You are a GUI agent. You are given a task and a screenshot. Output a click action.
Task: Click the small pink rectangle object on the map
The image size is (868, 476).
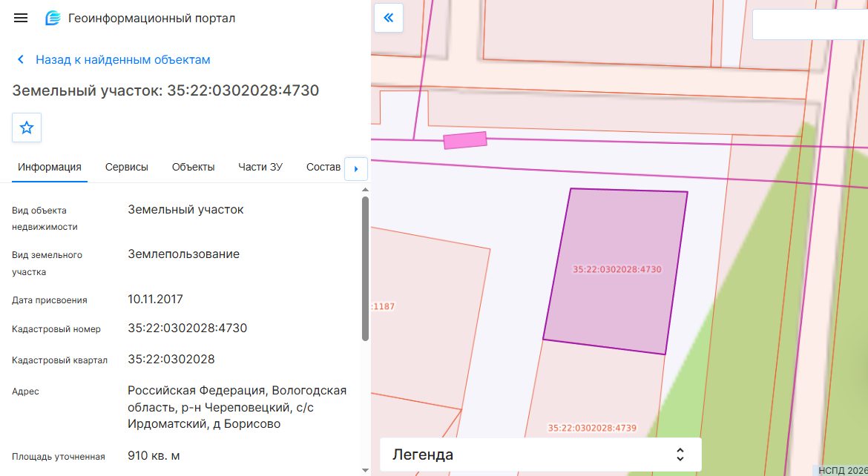click(465, 140)
